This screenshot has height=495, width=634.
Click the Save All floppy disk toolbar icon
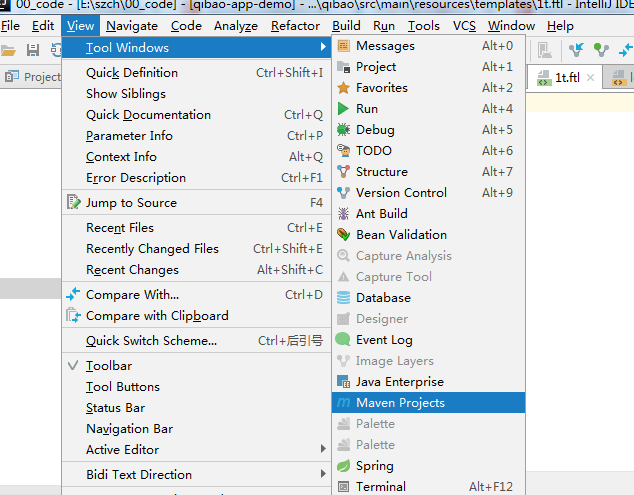point(33,50)
